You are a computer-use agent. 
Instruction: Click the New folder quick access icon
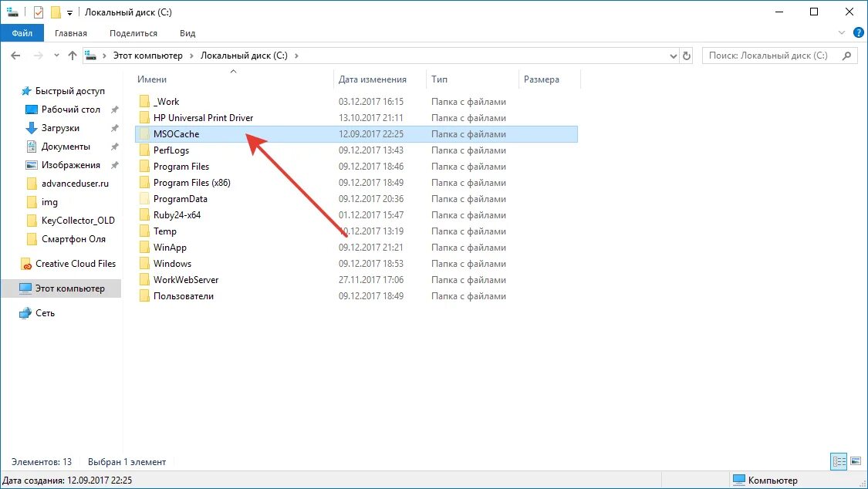(x=56, y=12)
